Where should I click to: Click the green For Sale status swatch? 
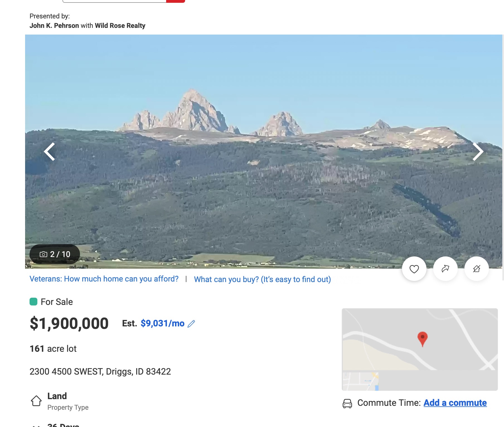pos(33,302)
